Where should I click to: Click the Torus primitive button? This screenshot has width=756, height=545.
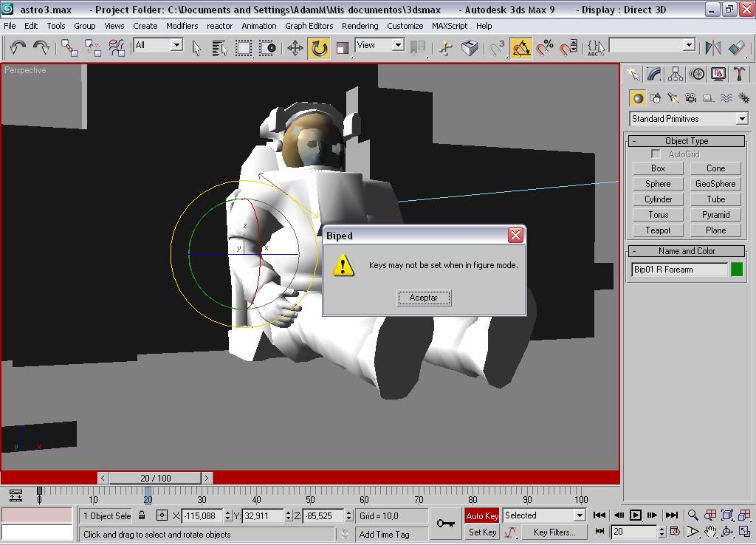tap(658, 215)
